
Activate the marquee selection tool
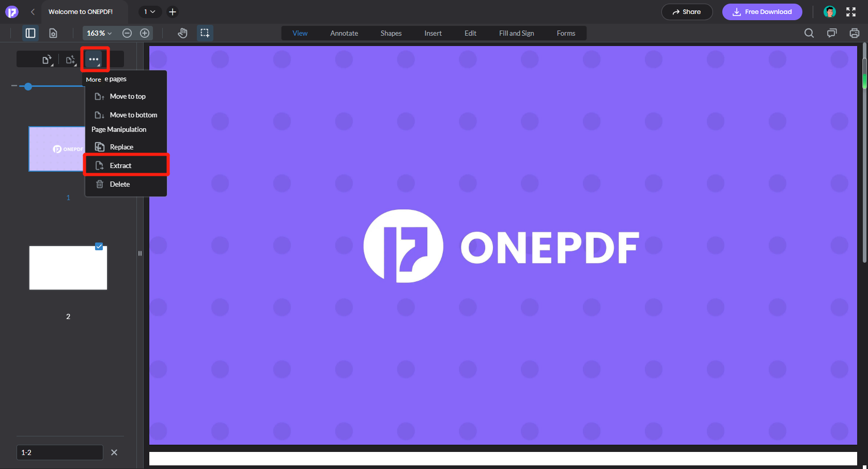point(205,33)
